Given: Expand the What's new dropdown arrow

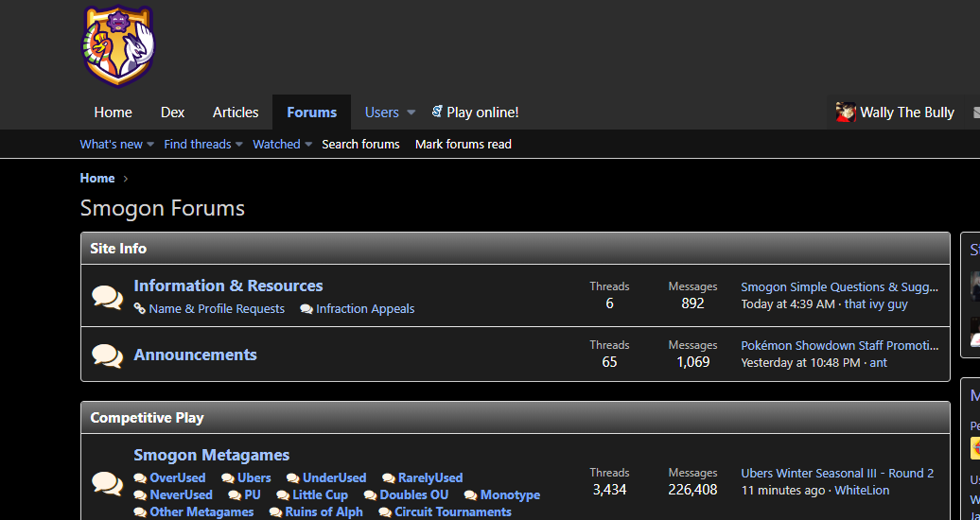Looking at the screenshot, I should [150, 145].
